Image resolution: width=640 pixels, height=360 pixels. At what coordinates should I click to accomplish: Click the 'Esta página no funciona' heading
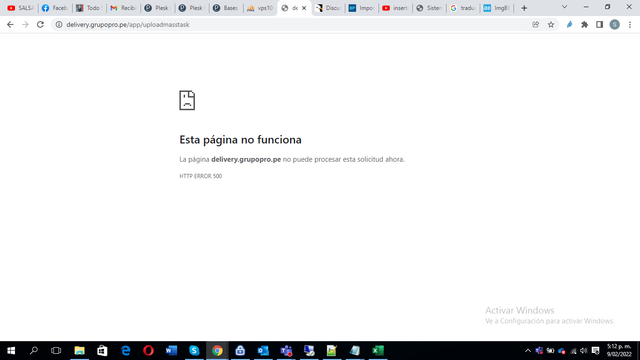click(x=240, y=140)
